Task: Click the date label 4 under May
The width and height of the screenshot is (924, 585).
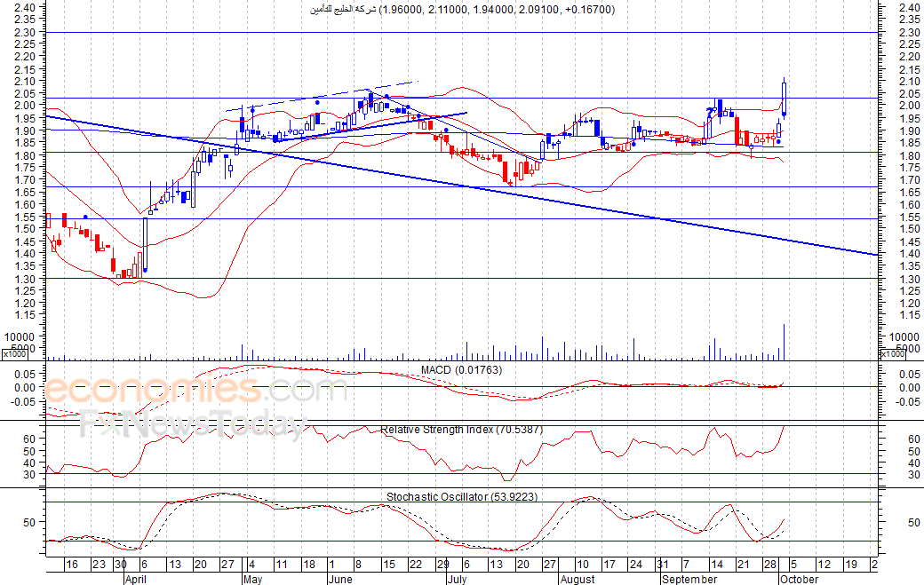Action: [x=251, y=565]
